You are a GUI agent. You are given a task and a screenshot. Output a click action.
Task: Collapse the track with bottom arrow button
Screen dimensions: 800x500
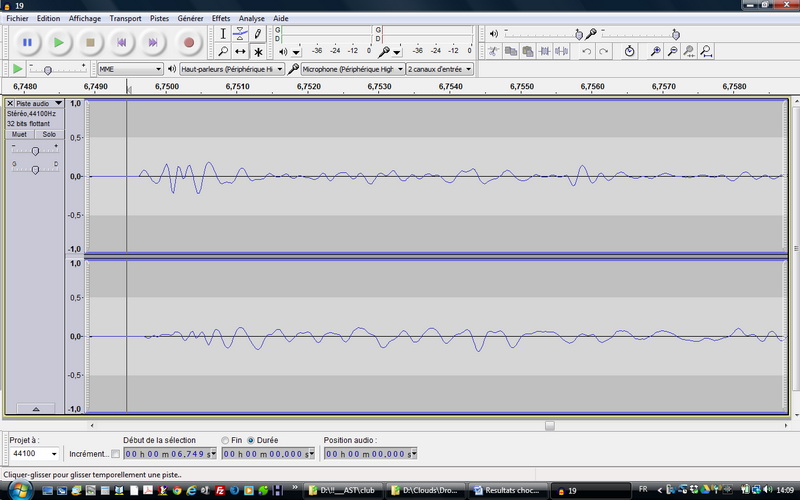click(x=36, y=409)
